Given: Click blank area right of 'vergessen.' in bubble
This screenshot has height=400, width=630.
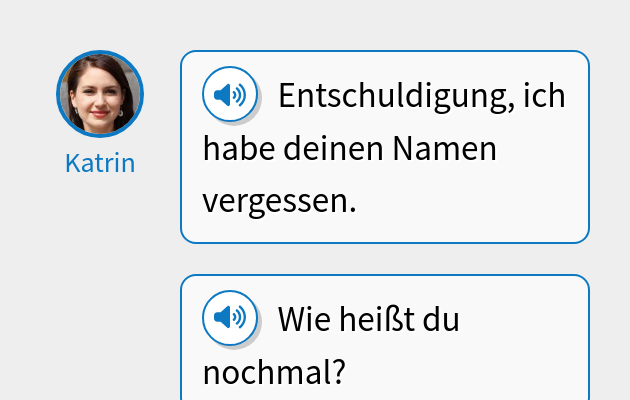Looking at the screenshot, I should 470,202.
